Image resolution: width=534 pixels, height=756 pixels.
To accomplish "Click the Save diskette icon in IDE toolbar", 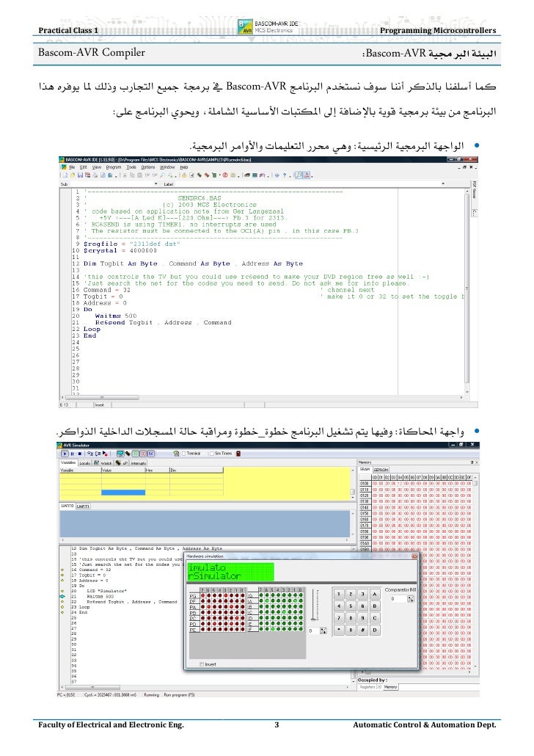I will point(79,175).
